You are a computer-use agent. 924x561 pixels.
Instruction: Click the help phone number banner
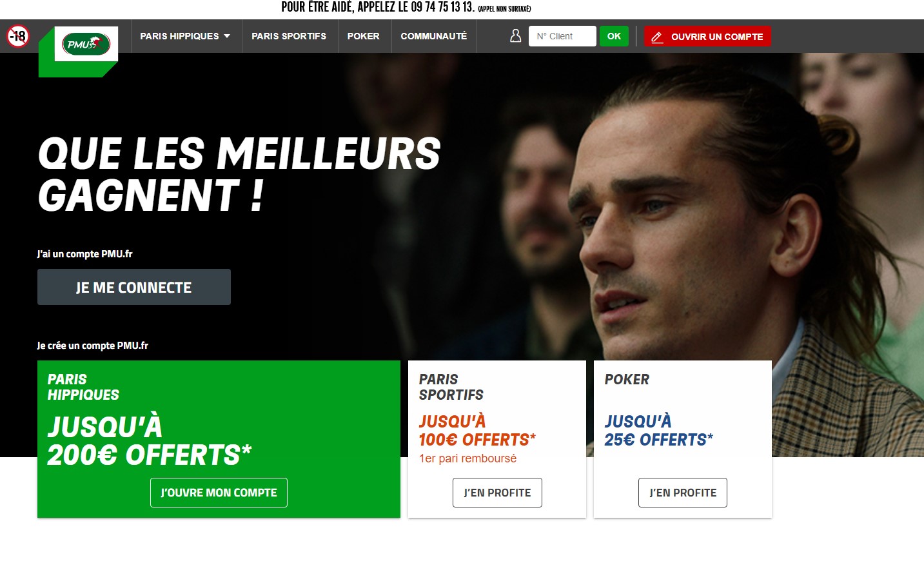click(x=406, y=8)
